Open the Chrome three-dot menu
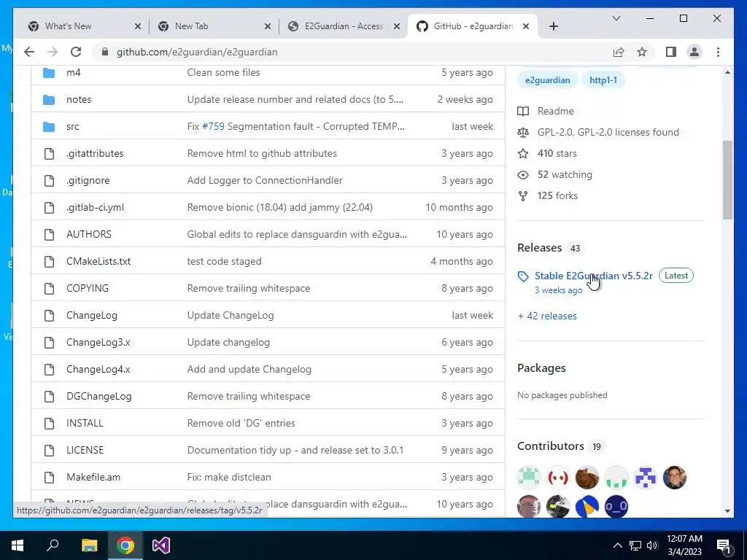 (x=718, y=52)
